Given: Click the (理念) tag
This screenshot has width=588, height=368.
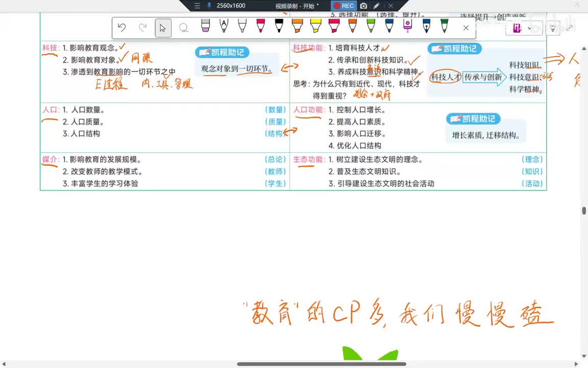Looking at the screenshot, I should coord(532,159).
